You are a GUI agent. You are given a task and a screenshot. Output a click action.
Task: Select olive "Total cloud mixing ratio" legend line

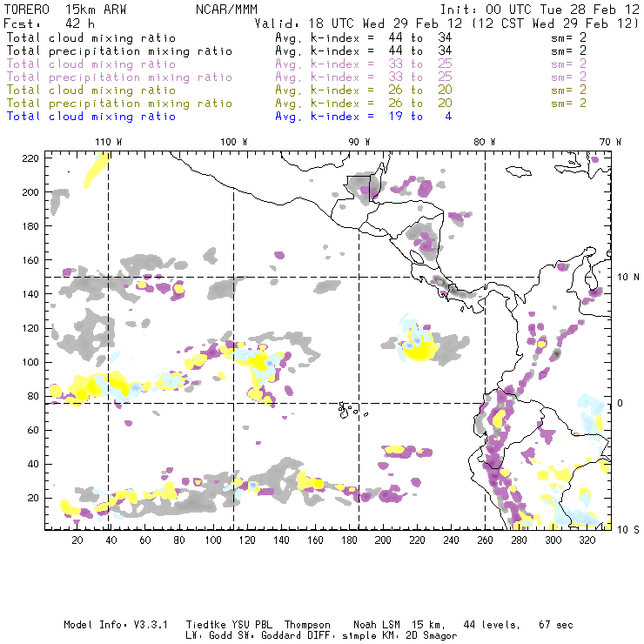click(91, 91)
